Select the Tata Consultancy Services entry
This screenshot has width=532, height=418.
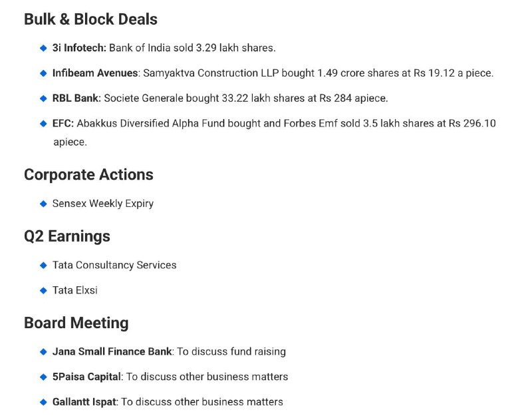[114, 265]
